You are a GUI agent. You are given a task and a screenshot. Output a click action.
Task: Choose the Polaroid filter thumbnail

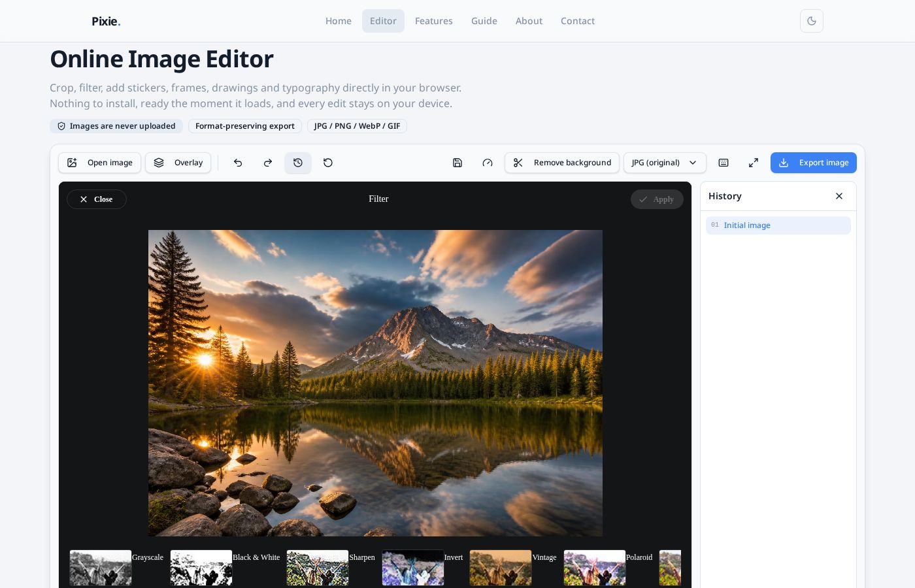click(595, 568)
